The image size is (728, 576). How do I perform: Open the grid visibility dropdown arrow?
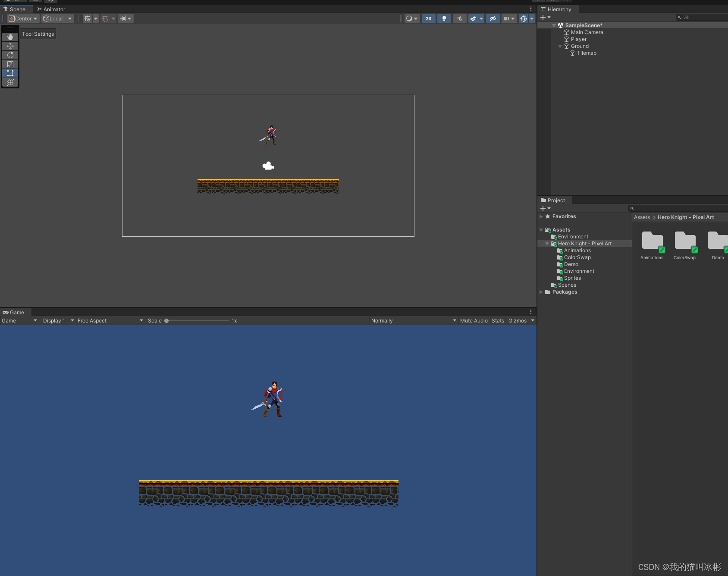[x=96, y=19]
